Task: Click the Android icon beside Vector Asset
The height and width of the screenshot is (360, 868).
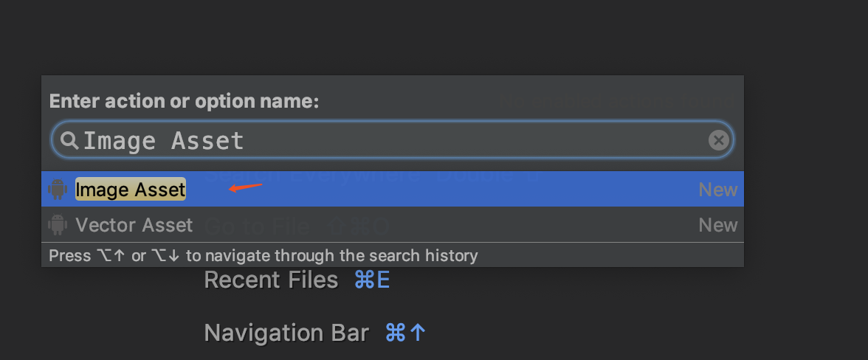Action: click(58, 224)
